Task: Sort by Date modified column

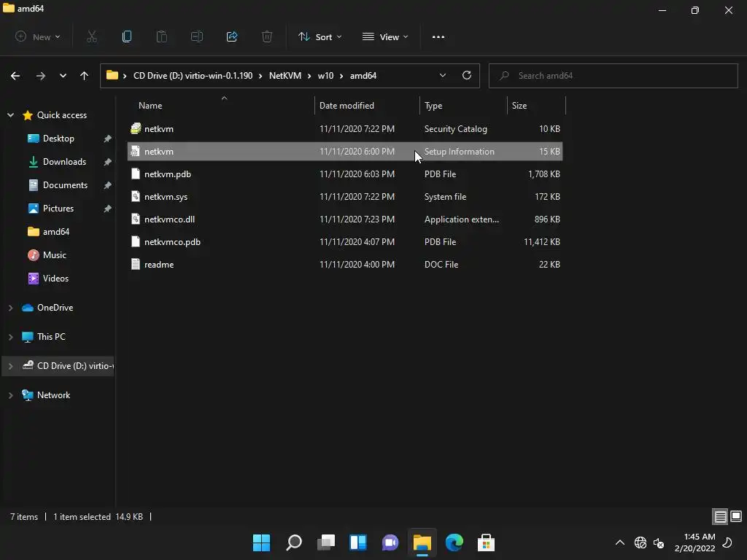Action: (x=367, y=105)
